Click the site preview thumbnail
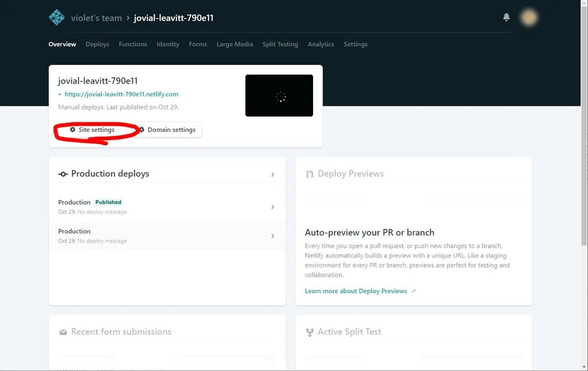This screenshot has height=371, width=588. coord(279,96)
